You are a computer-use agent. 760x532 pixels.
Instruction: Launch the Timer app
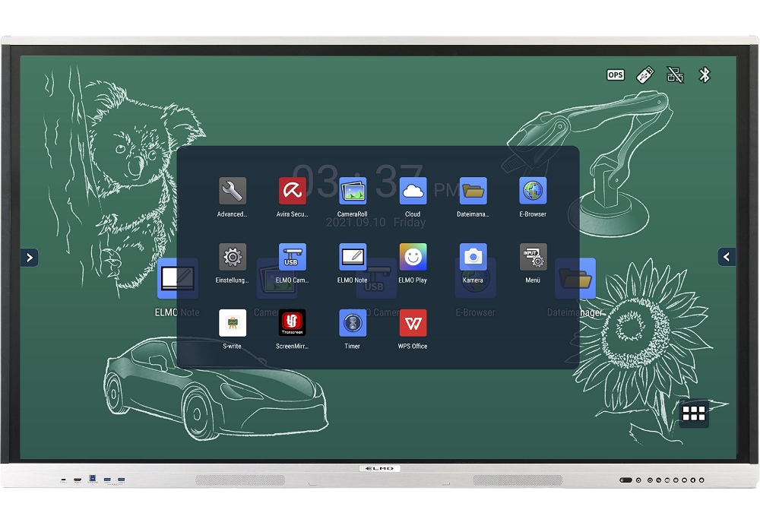pyautogui.click(x=353, y=323)
